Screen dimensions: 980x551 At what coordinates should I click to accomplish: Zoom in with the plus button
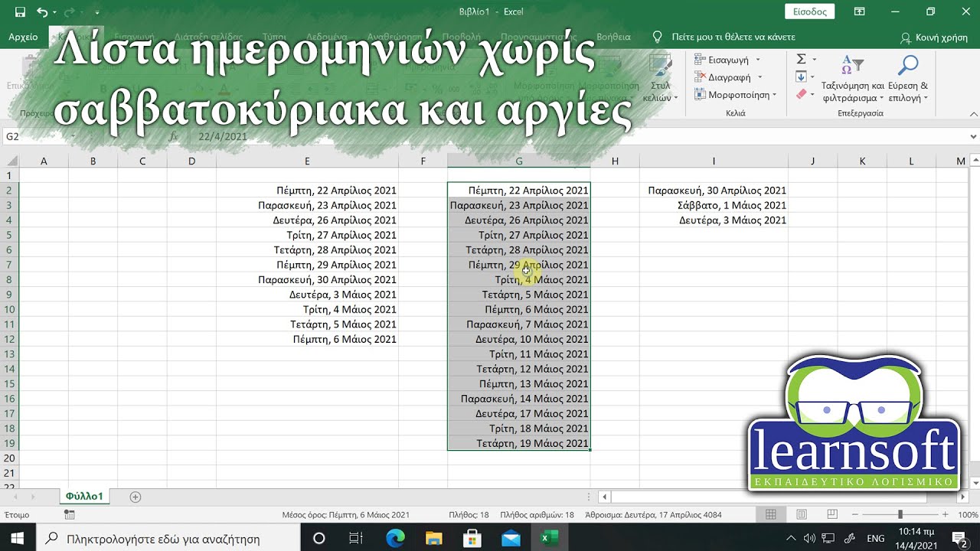click(x=946, y=515)
